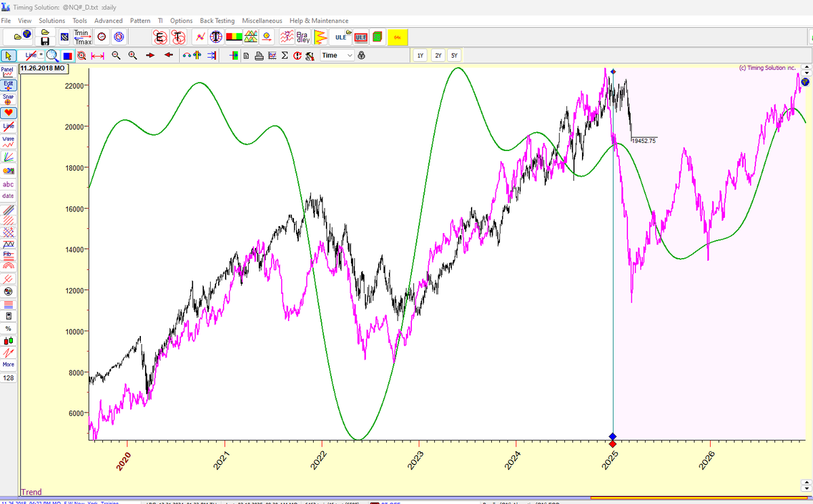
Task: Open the Line tool dropdown arrow
Action: [x=41, y=54]
